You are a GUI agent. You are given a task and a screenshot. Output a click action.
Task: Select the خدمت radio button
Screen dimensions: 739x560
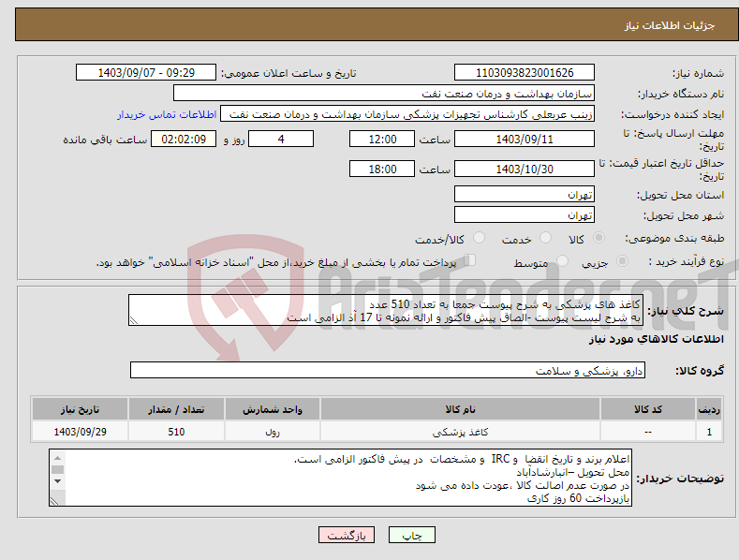545,238
